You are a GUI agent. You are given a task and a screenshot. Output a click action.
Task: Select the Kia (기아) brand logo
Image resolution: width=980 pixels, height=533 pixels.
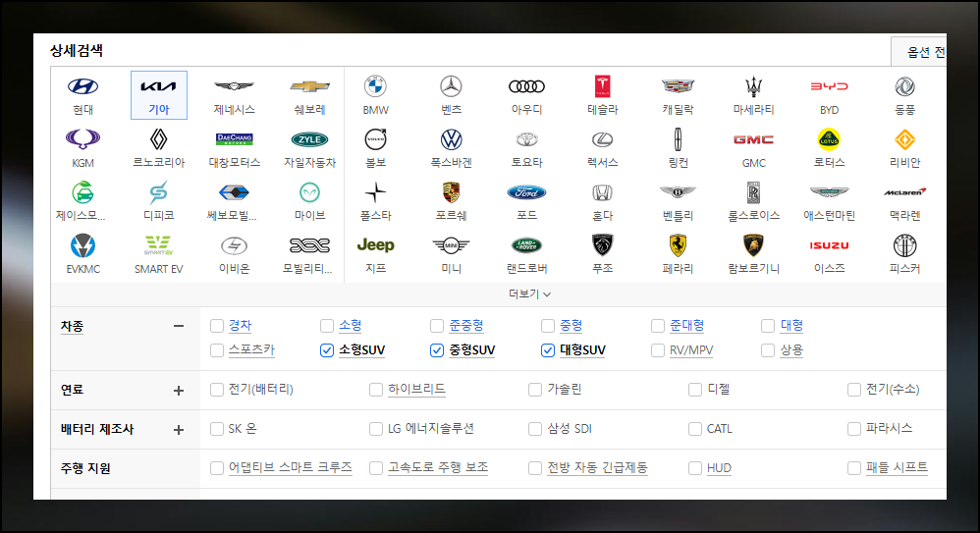pos(159,86)
